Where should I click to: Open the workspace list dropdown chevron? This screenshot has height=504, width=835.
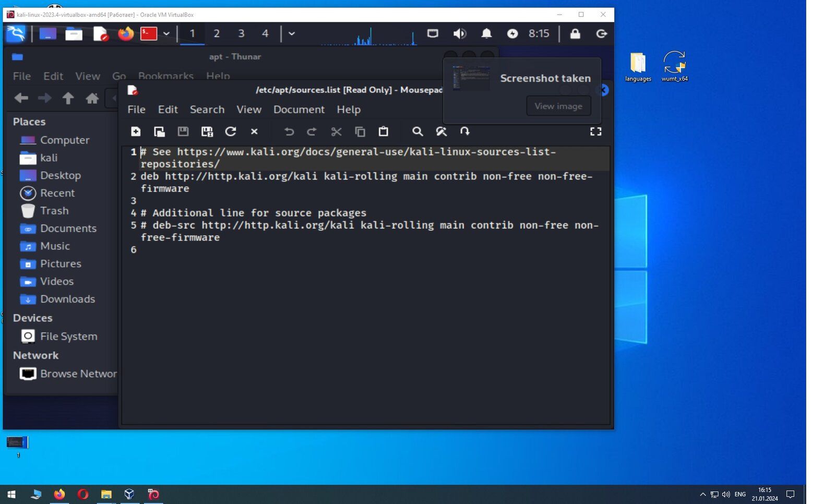pyautogui.click(x=292, y=34)
